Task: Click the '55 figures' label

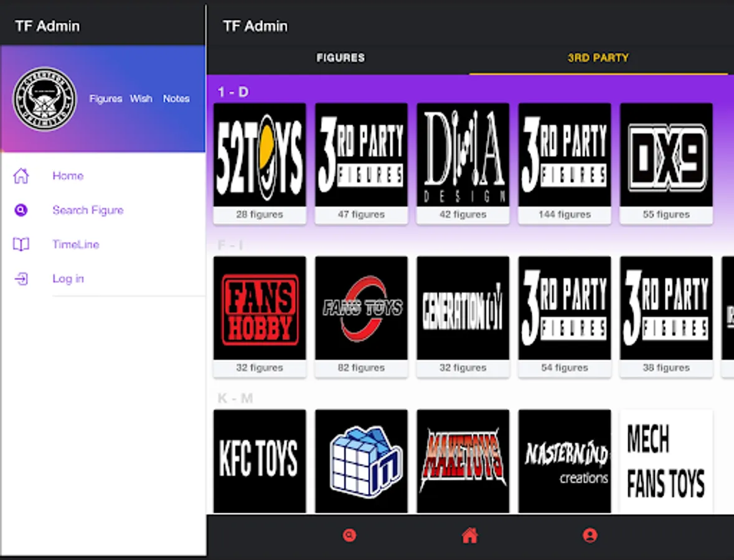Action: (666, 215)
